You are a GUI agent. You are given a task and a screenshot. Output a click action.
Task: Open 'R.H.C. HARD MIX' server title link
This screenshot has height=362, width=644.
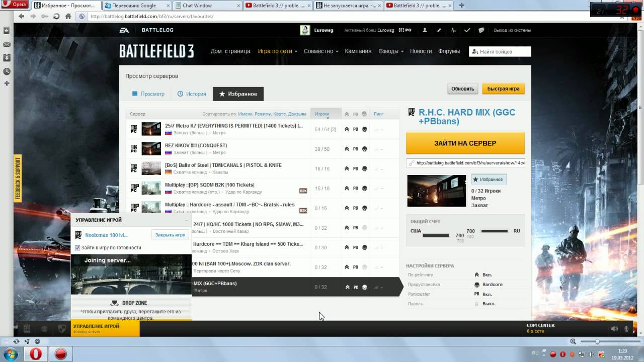click(467, 117)
